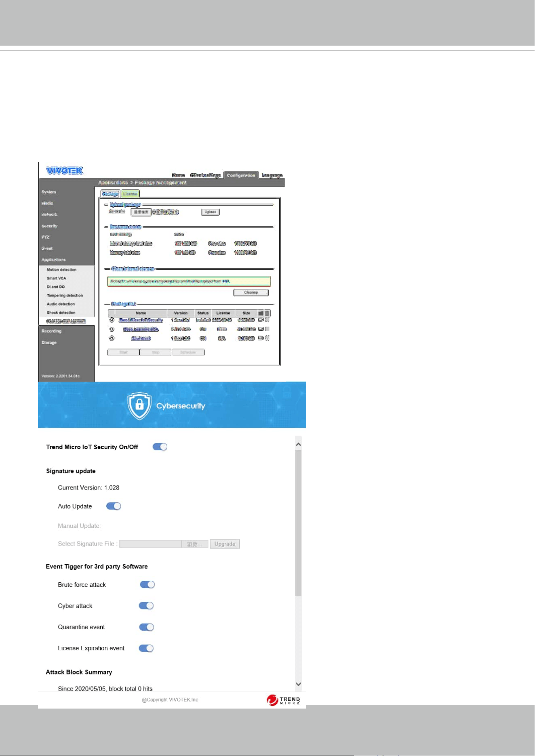Viewport: 535px width, 756px height.
Task: Toggle License Expiration event switch
Action: (146, 648)
